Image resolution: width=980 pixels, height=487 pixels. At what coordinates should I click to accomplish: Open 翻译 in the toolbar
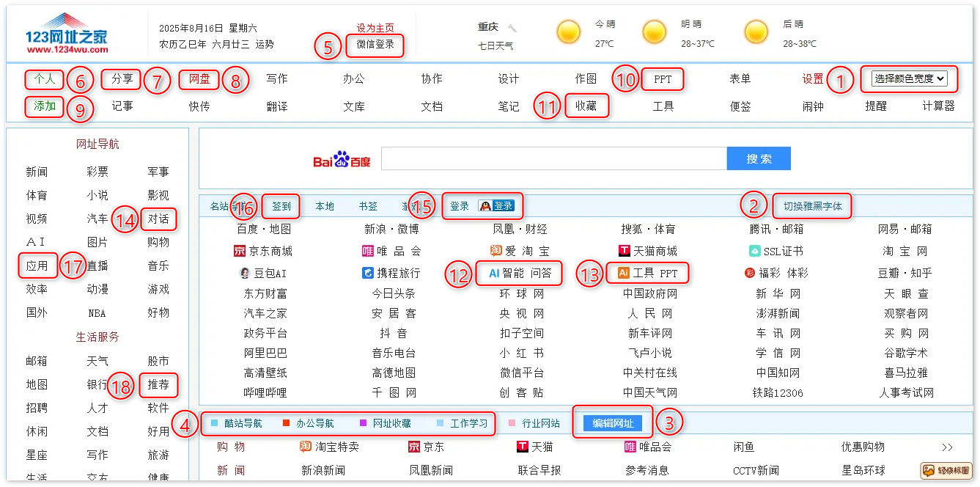click(x=277, y=106)
